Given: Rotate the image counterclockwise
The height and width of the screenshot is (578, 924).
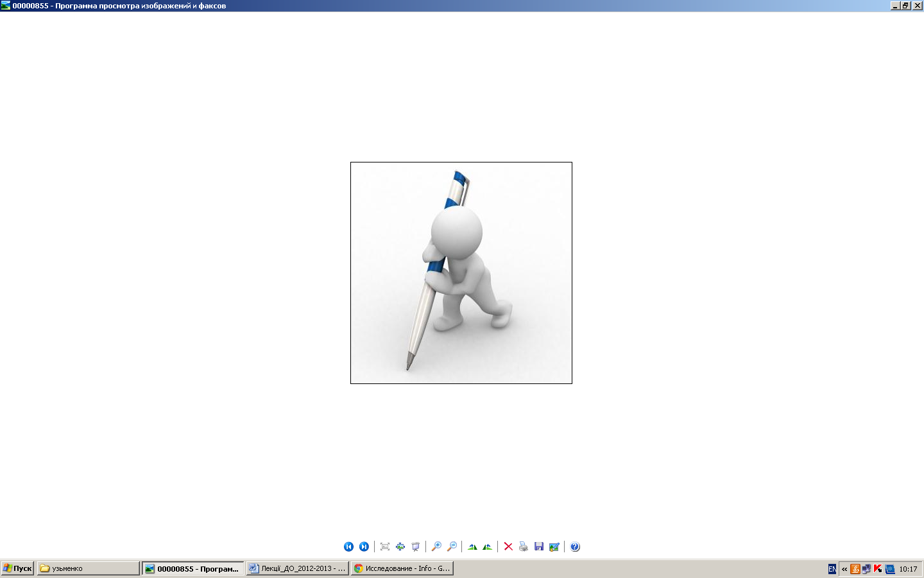Looking at the screenshot, I should 488,547.
